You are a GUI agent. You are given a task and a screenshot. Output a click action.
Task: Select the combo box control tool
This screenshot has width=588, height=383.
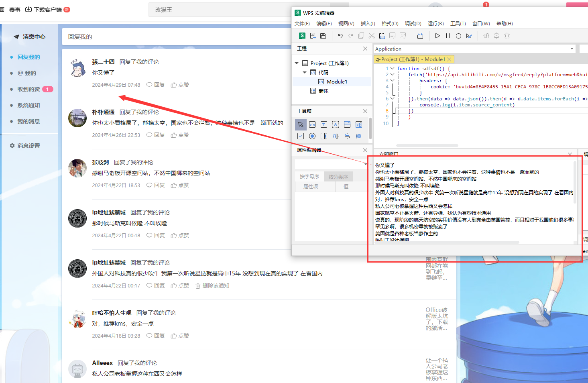click(x=347, y=124)
